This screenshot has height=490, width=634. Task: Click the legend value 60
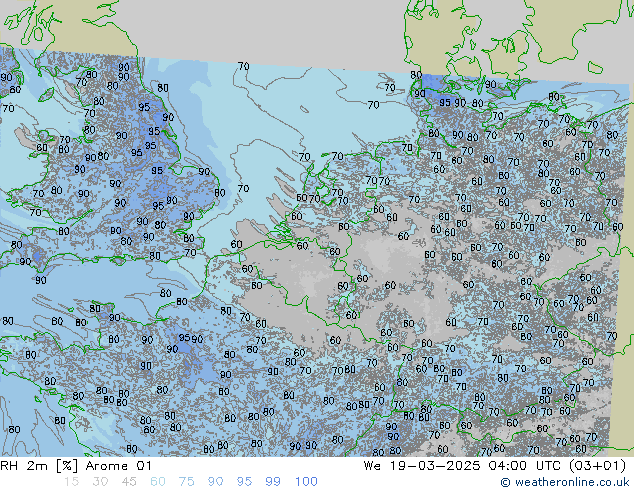157,482
